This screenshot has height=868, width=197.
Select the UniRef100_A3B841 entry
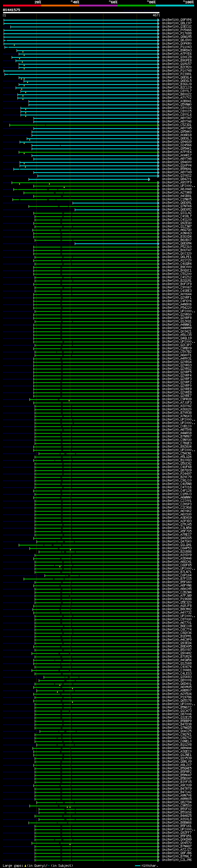(177, 101)
